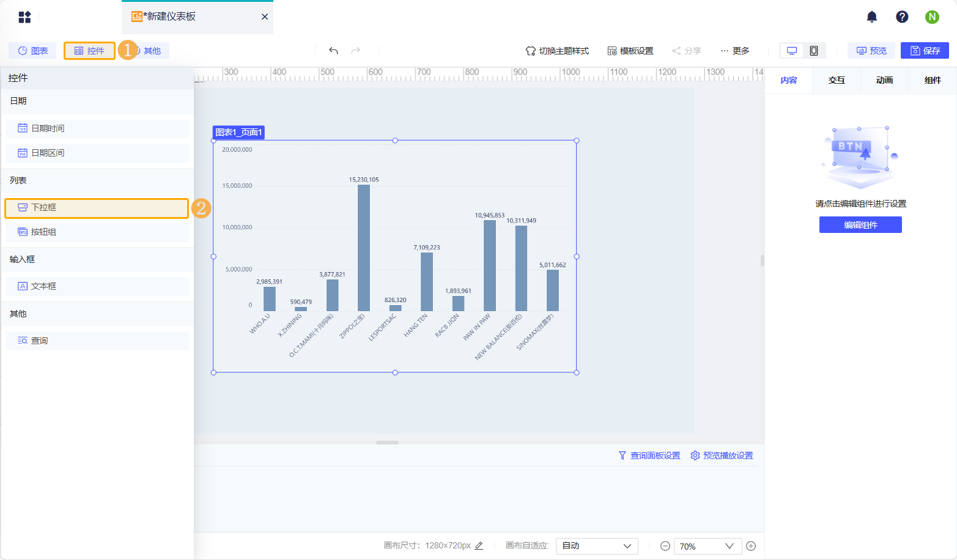Switch to mobile layout view
The height and width of the screenshot is (560, 957).
click(x=814, y=51)
